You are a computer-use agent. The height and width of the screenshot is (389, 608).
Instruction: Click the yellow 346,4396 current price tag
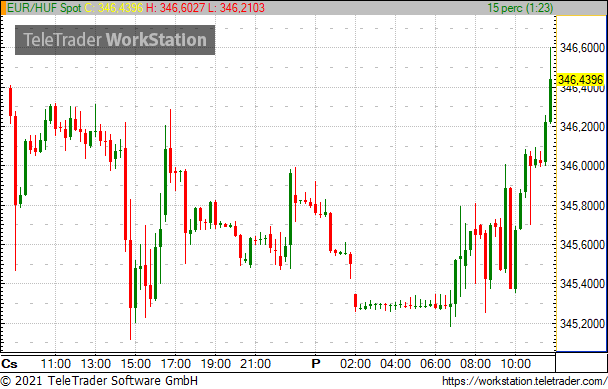click(580, 80)
